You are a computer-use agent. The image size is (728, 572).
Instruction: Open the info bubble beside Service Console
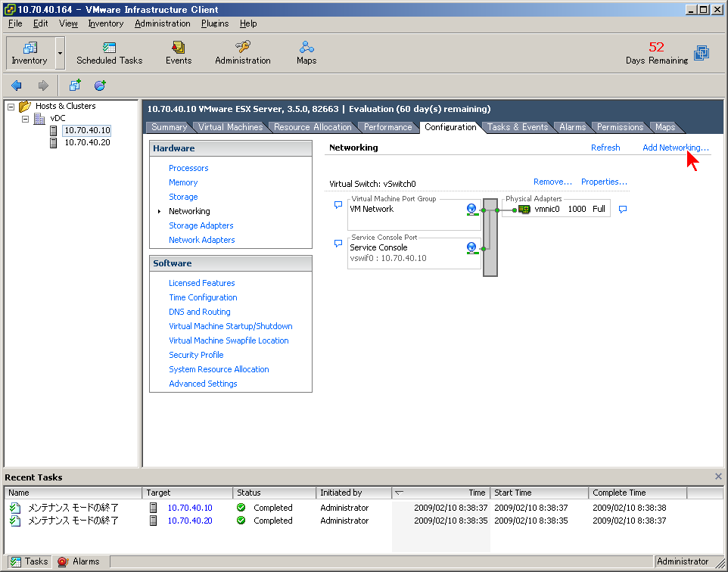click(338, 244)
